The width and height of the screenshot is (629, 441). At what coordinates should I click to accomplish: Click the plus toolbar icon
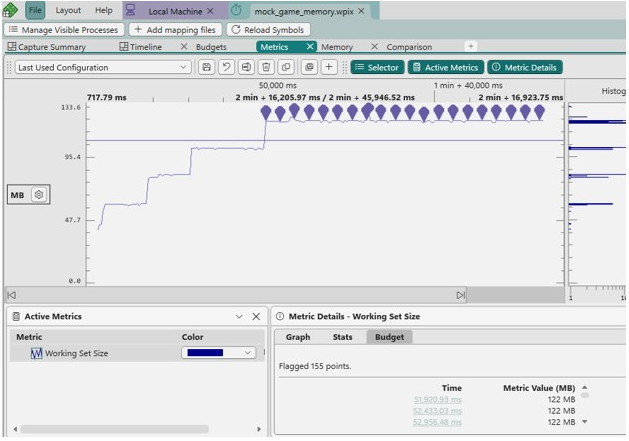[x=329, y=67]
